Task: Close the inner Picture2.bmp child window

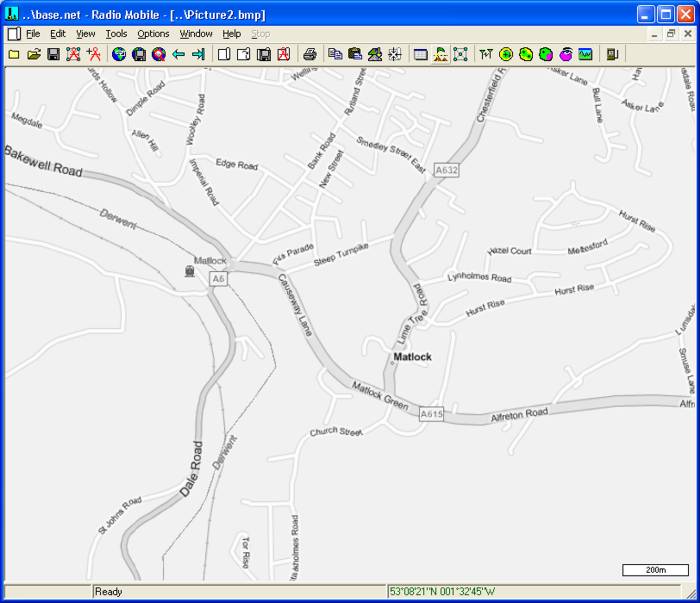Action: point(688,34)
